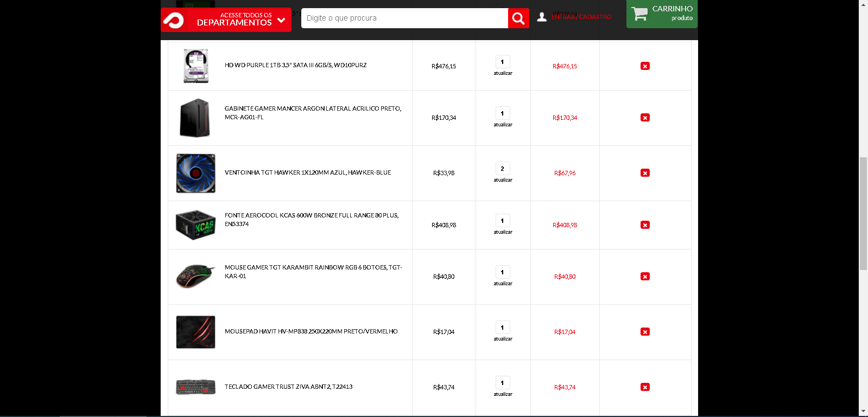The image size is (868, 417).
Task: Click the red R$408,98 subtotal
Action: coord(565,225)
